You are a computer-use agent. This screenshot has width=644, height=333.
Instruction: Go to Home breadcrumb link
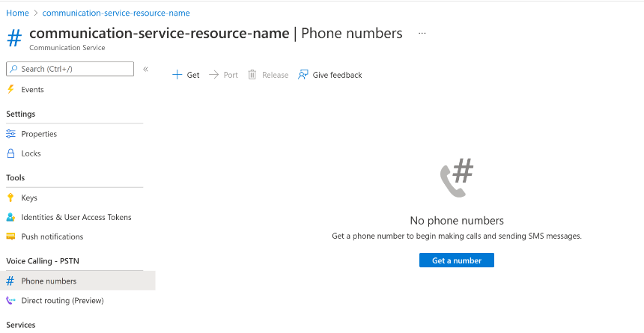click(x=17, y=13)
